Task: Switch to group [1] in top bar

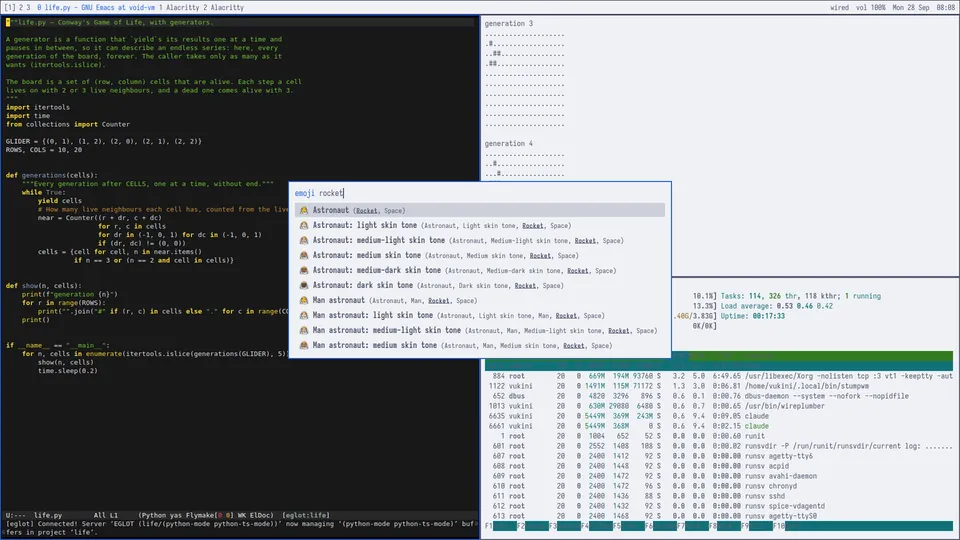Action: pyautogui.click(x=10, y=7)
